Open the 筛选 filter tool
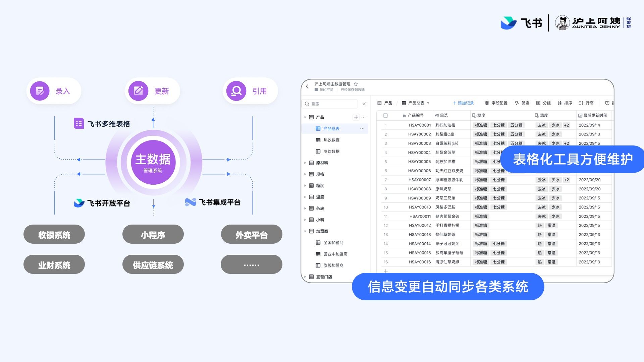Viewport: 644px width, 362px height. [x=522, y=103]
